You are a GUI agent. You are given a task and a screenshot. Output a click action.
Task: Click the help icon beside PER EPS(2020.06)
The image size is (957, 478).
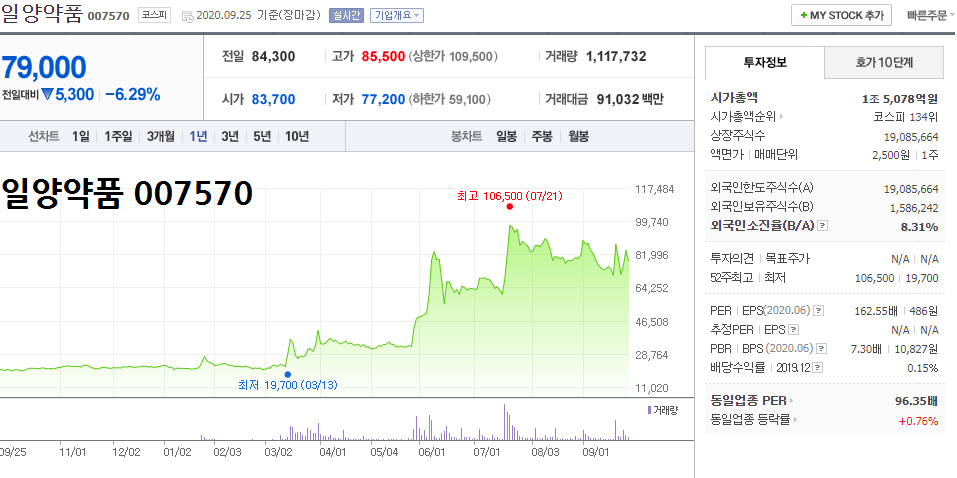819,311
